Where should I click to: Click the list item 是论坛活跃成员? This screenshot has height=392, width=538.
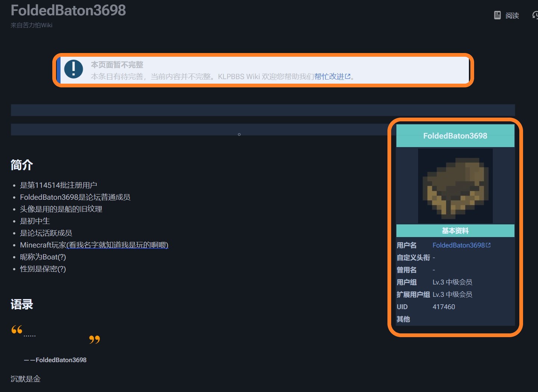click(46, 233)
